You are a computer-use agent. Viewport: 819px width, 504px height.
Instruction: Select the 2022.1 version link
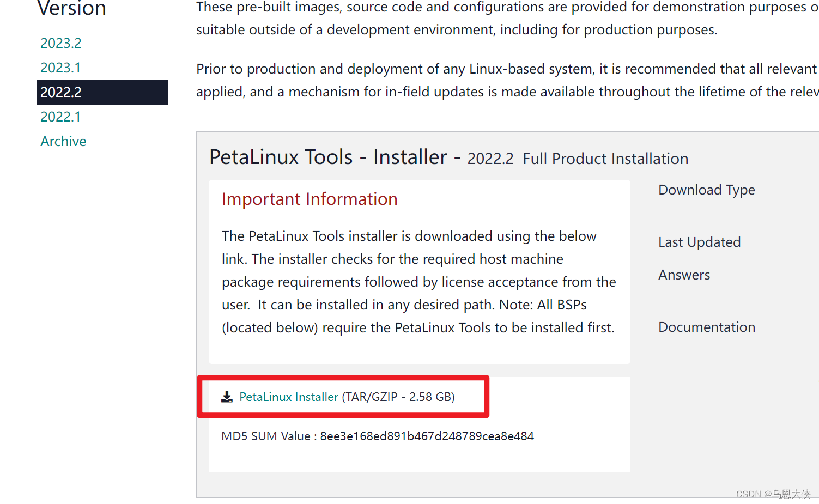[60, 117]
